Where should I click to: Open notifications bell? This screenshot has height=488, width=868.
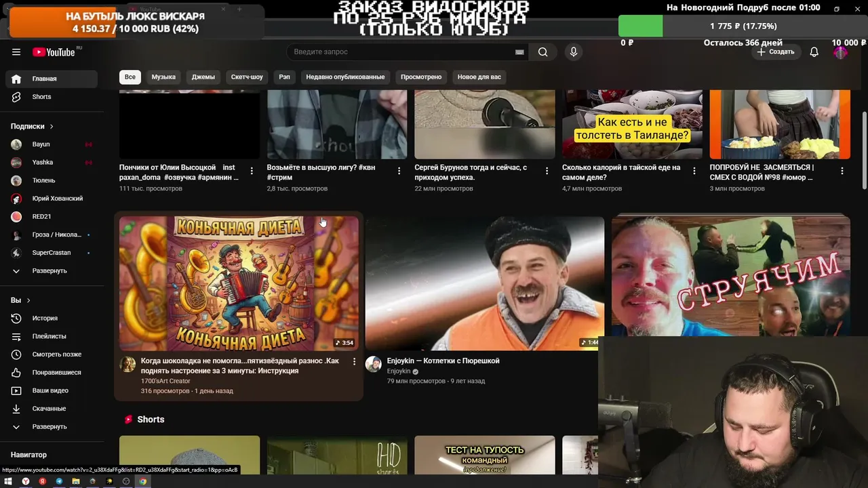814,52
